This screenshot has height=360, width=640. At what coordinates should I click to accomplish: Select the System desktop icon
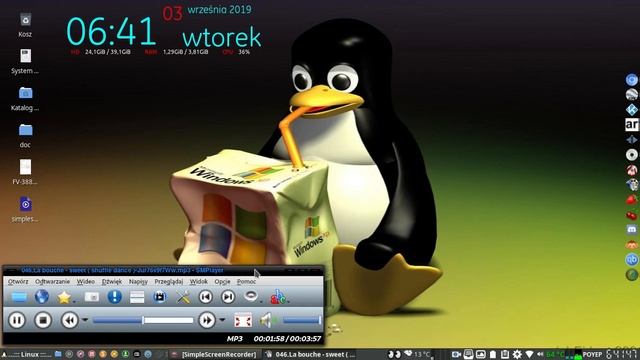click(x=25, y=62)
